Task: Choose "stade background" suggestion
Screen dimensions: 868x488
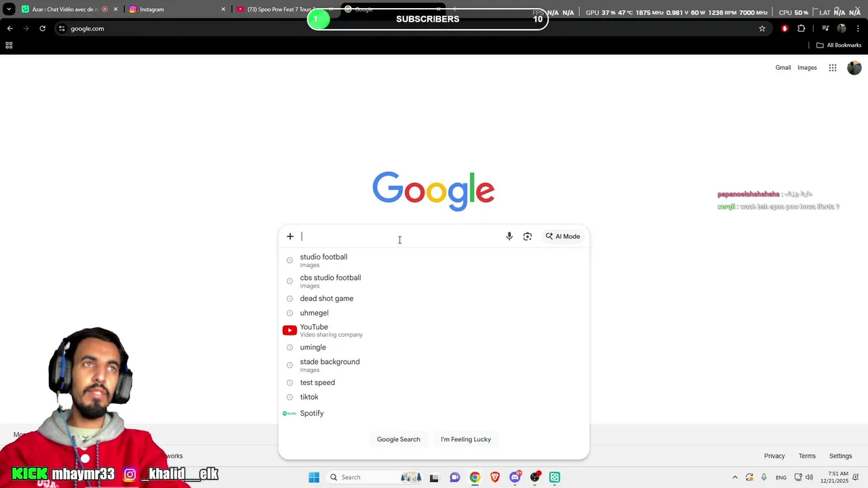Action: tap(434, 365)
